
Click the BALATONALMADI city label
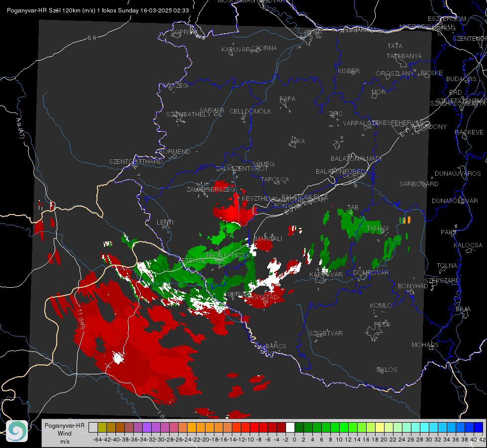(356, 159)
